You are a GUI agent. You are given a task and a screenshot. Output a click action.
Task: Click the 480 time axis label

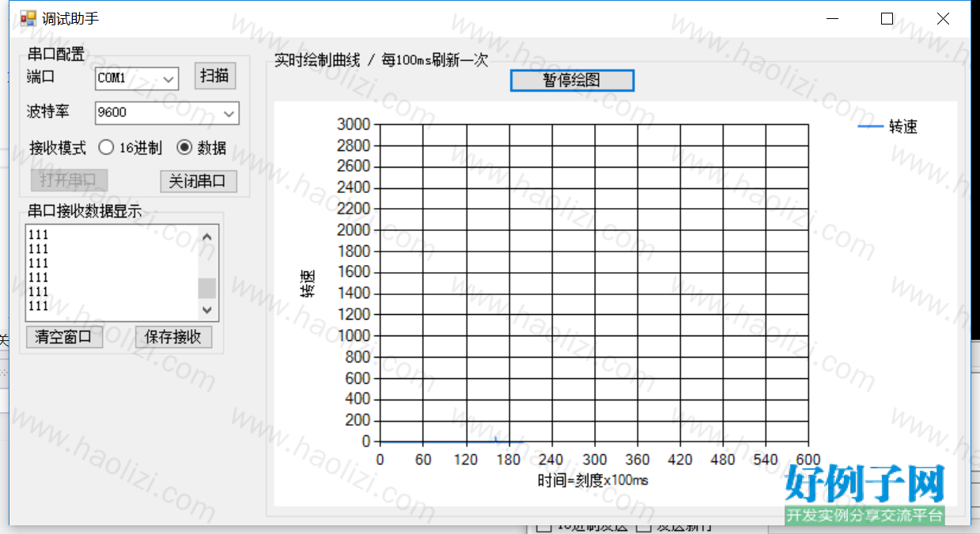click(x=723, y=460)
